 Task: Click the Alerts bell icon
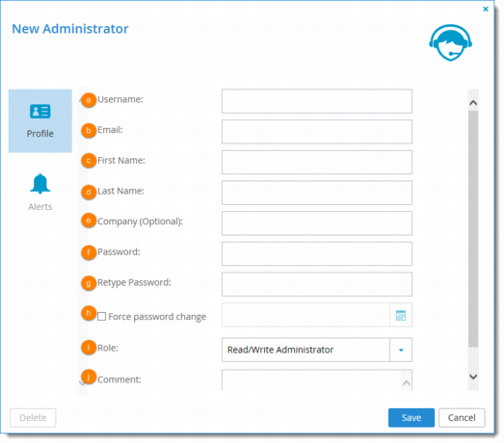[x=40, y=183]
